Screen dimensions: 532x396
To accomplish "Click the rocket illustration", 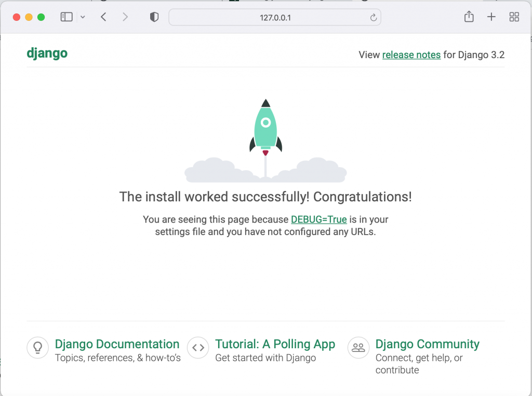I will pos(265,141).
